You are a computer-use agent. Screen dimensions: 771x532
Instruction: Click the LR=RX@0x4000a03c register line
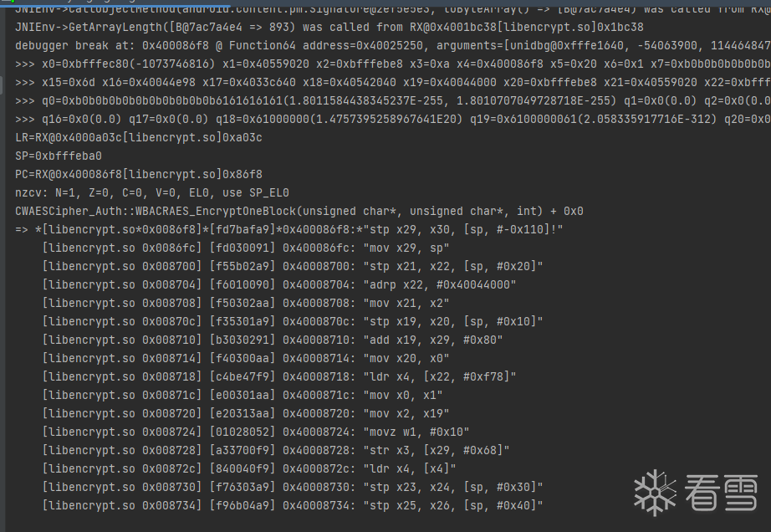pyautogui.click(x=139, y=137)
